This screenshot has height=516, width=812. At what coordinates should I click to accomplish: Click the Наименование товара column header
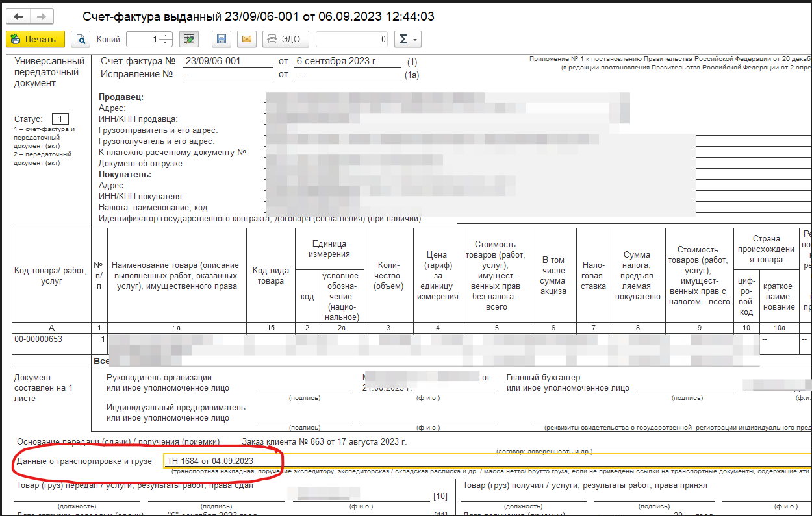(x=177, y=276)
